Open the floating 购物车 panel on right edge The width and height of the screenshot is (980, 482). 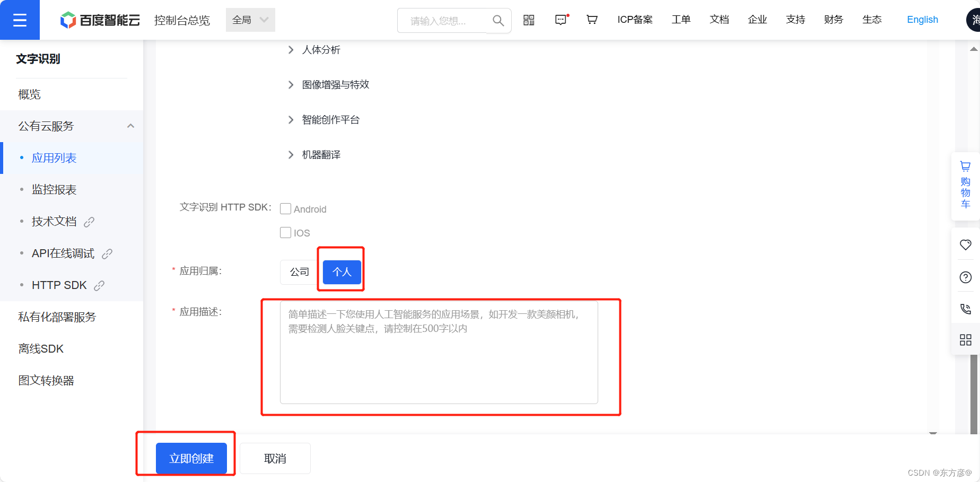[x=965, y=185]
